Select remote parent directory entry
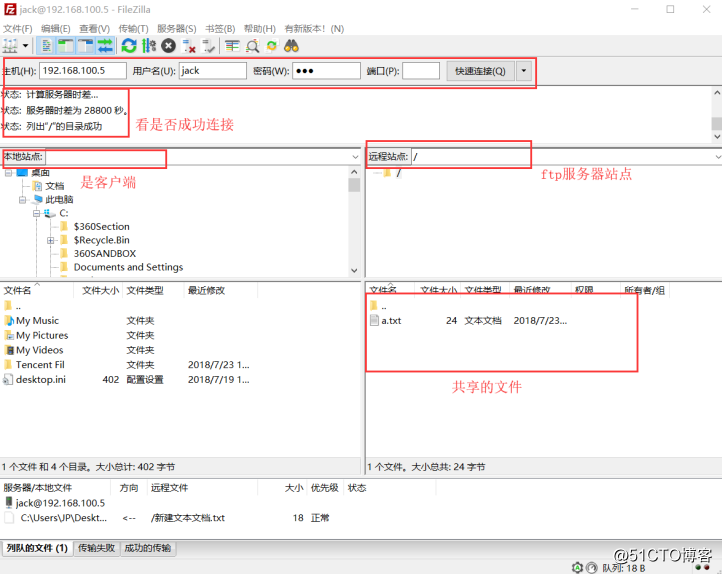The width and height of the screenshot is (722, 574). [378, 306]
